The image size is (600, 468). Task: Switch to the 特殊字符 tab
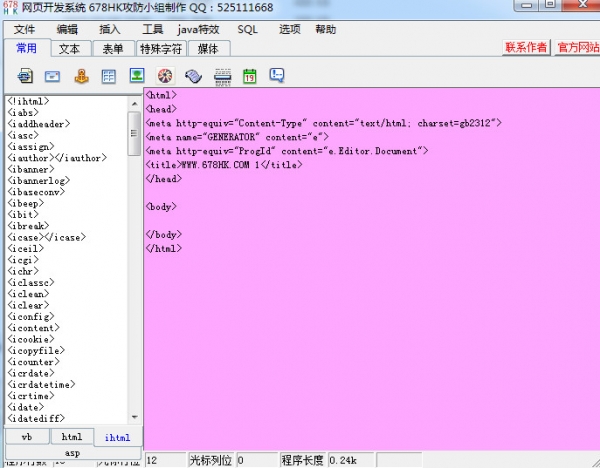coord(161,48)
